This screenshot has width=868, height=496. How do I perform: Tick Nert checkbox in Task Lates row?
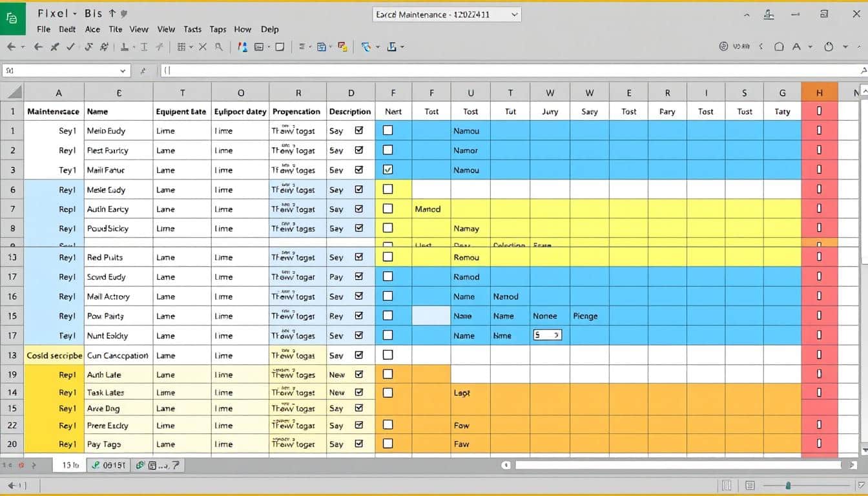coord(388,392)
